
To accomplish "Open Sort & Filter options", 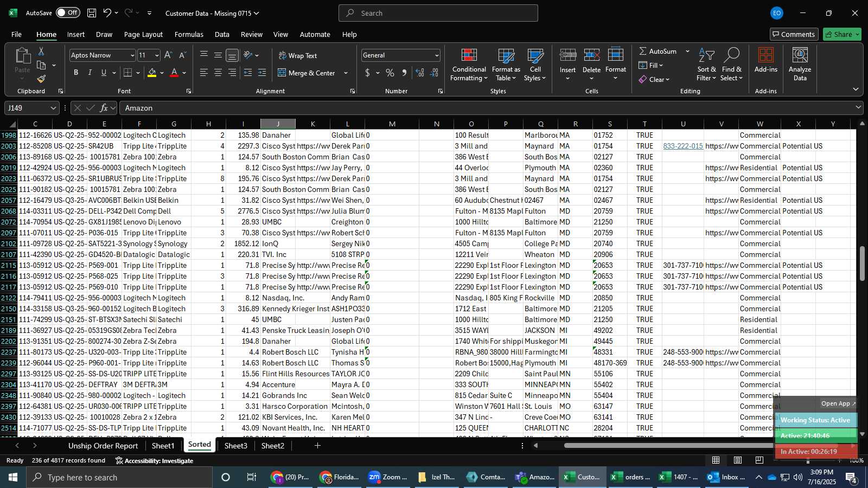I will click(706, 65).
